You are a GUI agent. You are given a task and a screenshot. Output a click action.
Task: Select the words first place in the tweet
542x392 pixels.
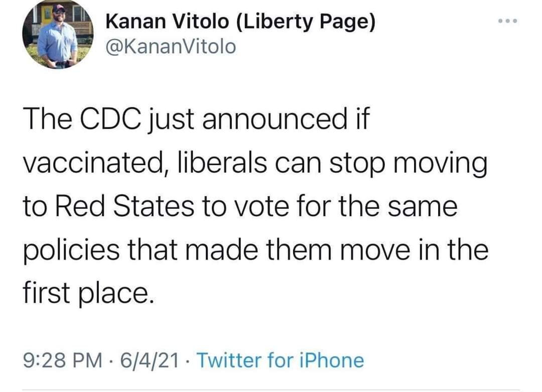pos(88,294)
